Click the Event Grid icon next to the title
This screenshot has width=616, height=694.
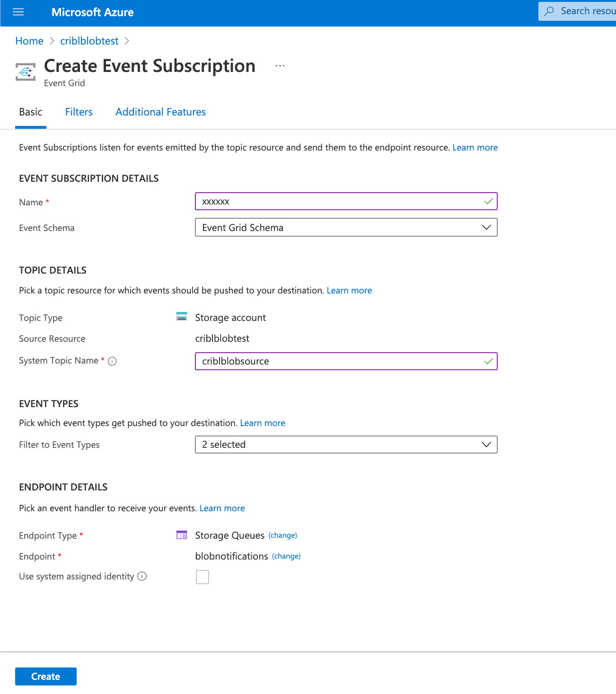pos(26,71)
